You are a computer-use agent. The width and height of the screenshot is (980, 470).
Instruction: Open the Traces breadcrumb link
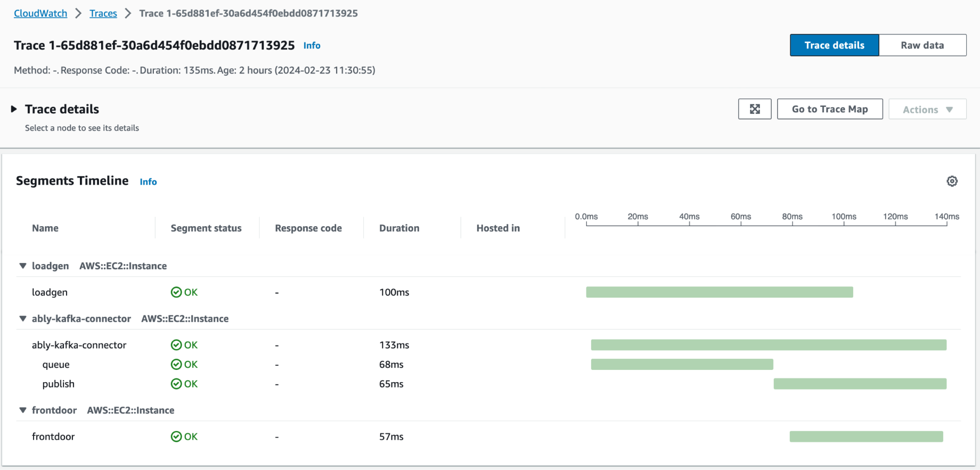[x=103, y=13]
